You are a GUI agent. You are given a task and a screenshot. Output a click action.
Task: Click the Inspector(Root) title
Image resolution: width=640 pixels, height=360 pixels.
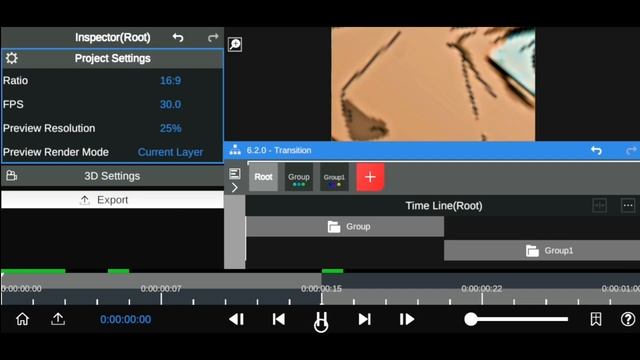(113, 38)
